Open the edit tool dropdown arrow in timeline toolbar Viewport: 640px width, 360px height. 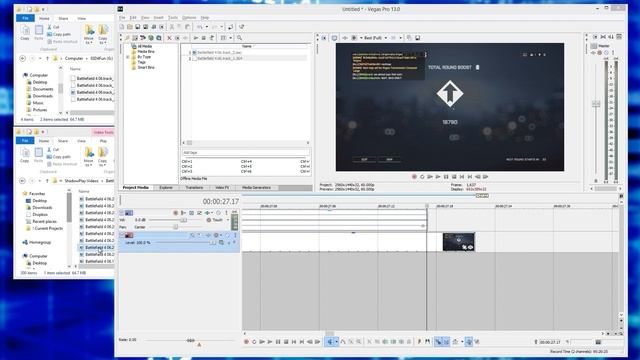click(x=336, y=342)
